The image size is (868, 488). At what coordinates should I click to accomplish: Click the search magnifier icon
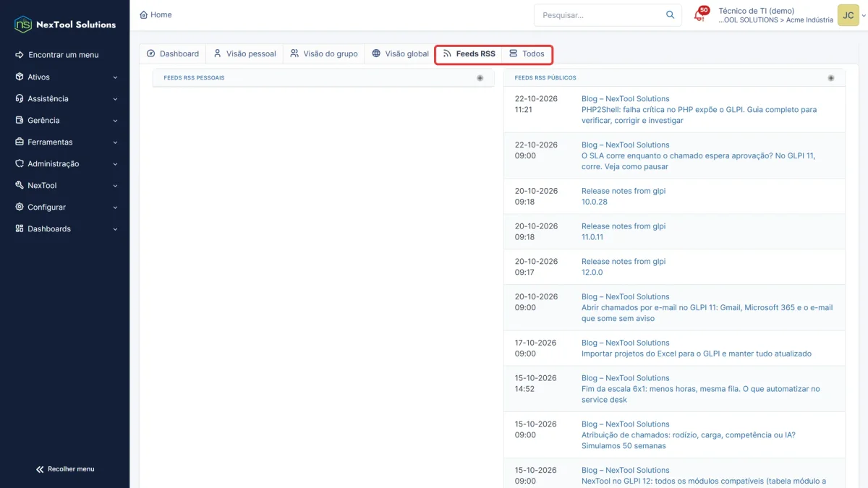coord(671,14)
